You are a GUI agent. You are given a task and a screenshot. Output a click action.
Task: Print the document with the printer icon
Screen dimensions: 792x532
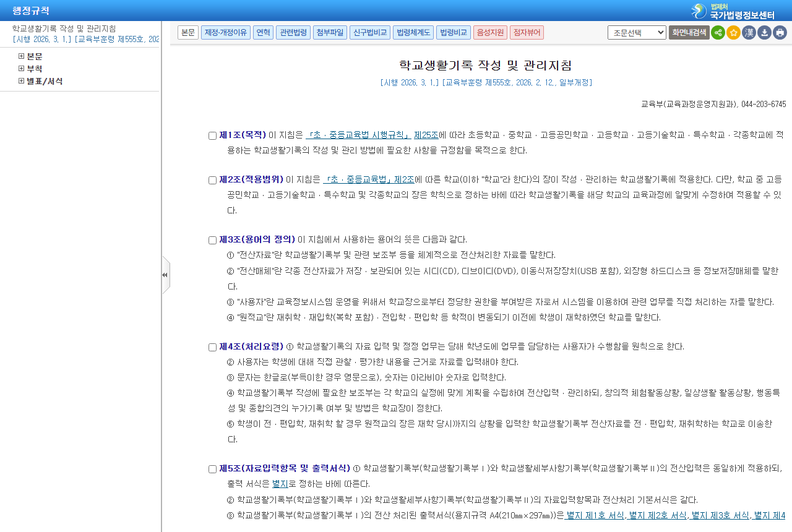(780, 33)
